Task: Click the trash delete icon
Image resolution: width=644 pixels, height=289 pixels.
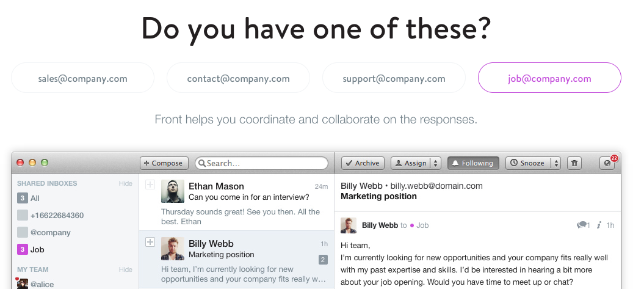Action: tap(574, 163)
